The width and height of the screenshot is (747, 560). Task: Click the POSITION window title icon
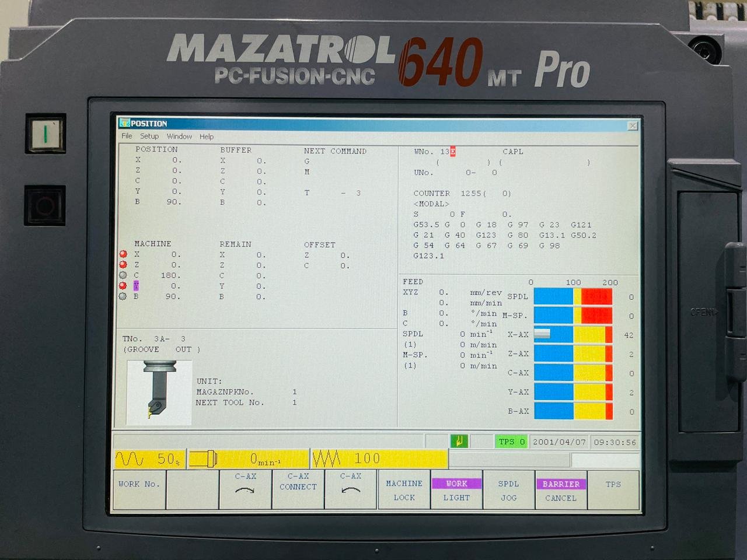(124, 124)
